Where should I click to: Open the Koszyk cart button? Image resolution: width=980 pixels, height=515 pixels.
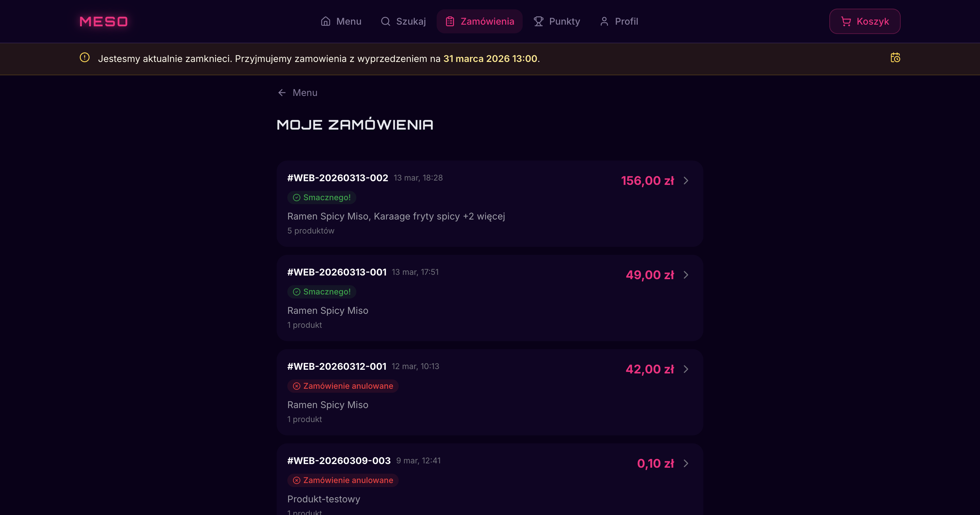pos(864,21)
